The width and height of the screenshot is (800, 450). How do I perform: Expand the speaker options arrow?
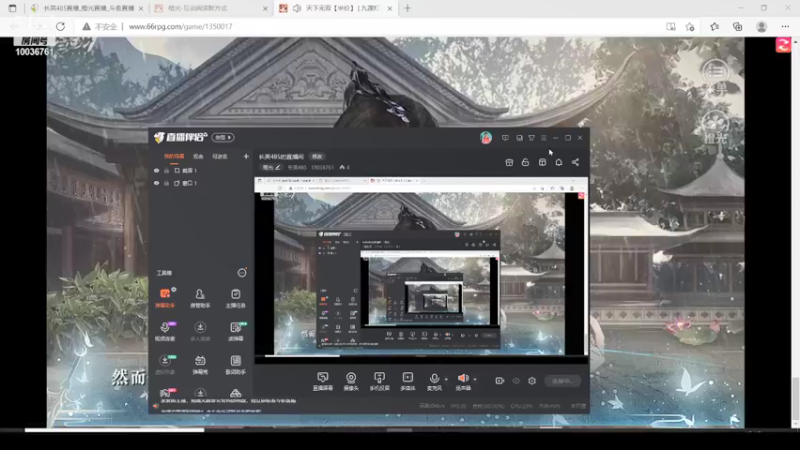coord(475,379)
